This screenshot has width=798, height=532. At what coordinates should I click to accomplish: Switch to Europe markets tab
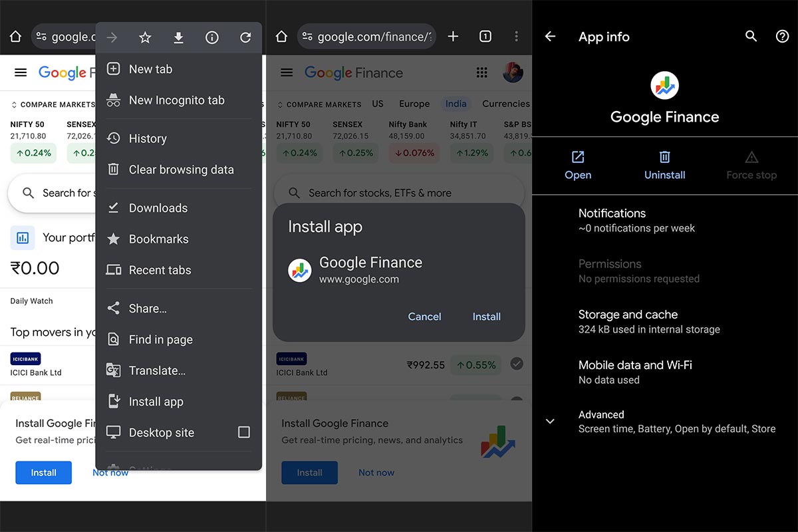coord(414,104)
